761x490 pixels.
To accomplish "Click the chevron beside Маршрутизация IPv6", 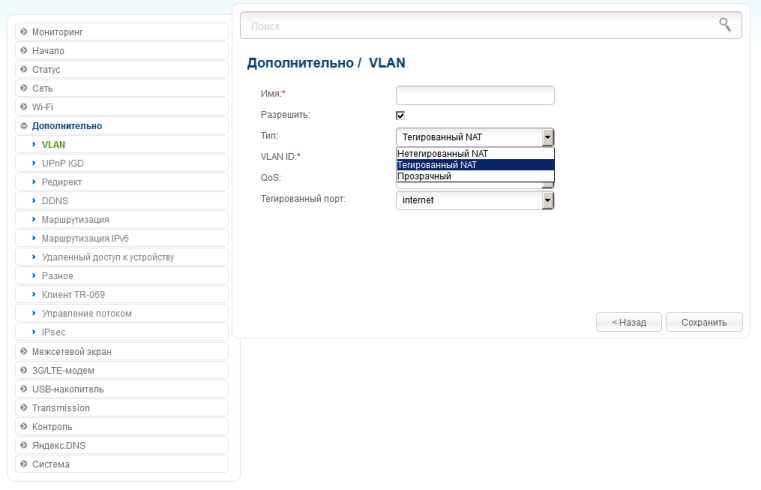I will [33, 238].
